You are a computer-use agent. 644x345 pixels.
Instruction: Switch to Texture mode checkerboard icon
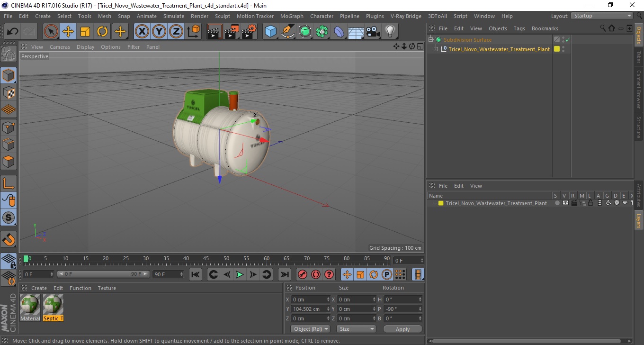tap(9, 92)
